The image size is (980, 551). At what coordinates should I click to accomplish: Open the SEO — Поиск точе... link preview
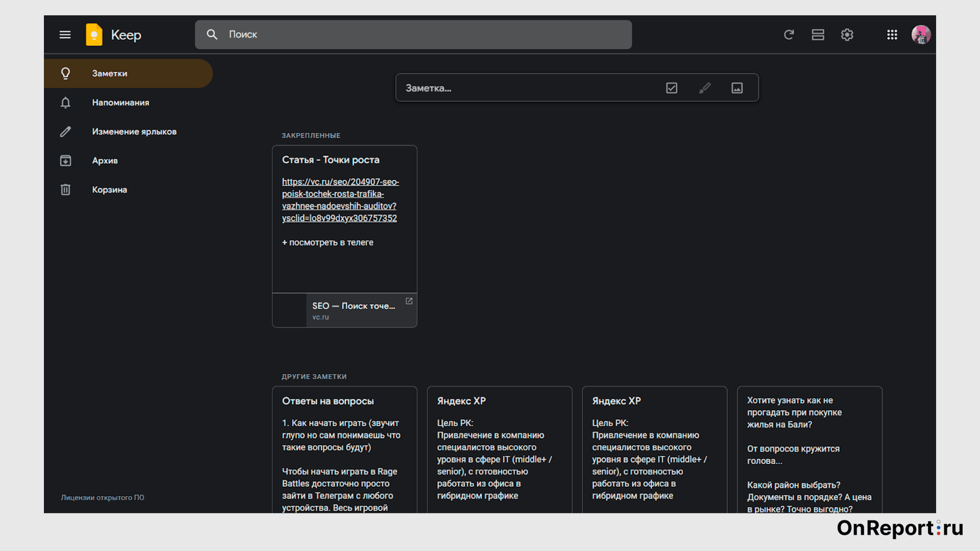tap(345, 310)
